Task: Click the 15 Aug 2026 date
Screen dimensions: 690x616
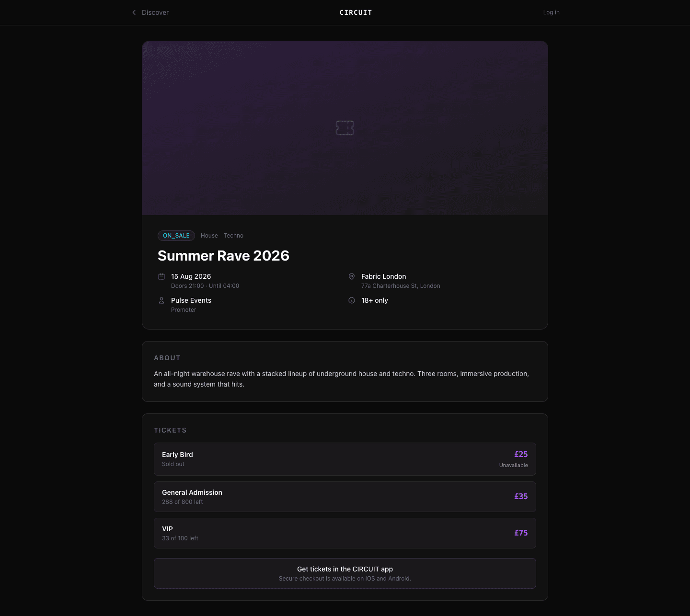Action: [x=191, y=276]
